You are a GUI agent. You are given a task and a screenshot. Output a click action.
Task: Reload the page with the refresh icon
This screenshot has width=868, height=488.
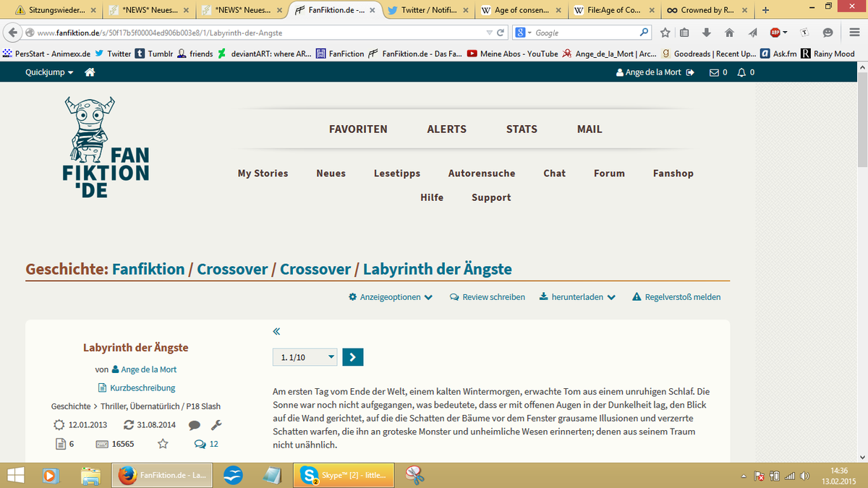coord(500,33)
